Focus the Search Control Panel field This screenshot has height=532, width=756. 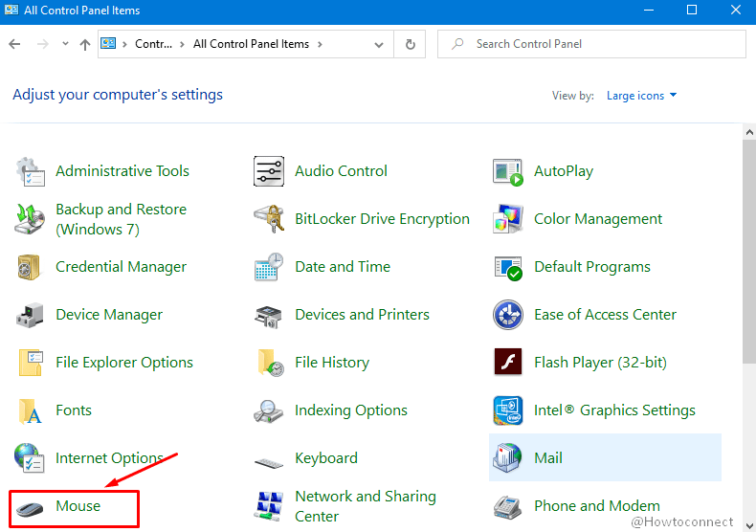point(591,44)
